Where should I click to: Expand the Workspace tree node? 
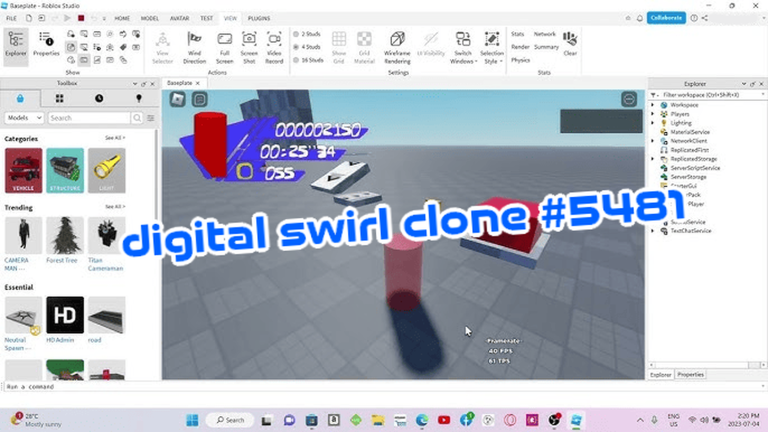(652, 105)
